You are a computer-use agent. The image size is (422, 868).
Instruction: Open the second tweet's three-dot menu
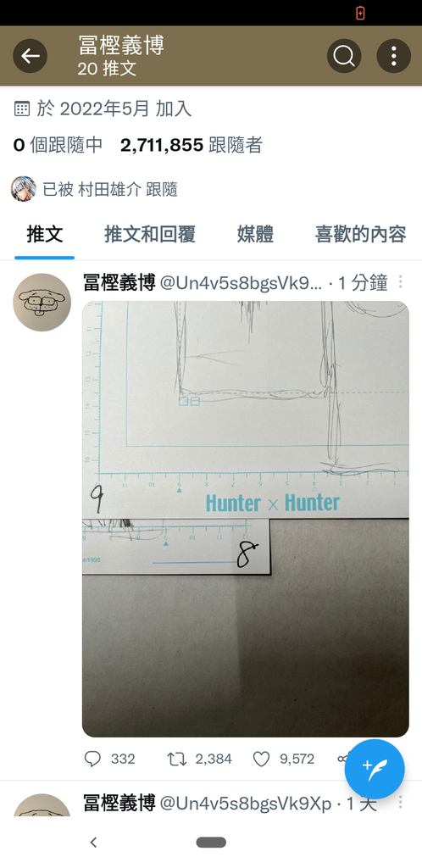(401, 802)
